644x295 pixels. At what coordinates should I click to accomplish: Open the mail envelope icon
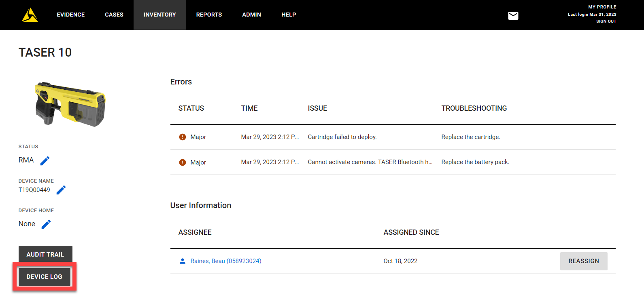coord(513,15)
